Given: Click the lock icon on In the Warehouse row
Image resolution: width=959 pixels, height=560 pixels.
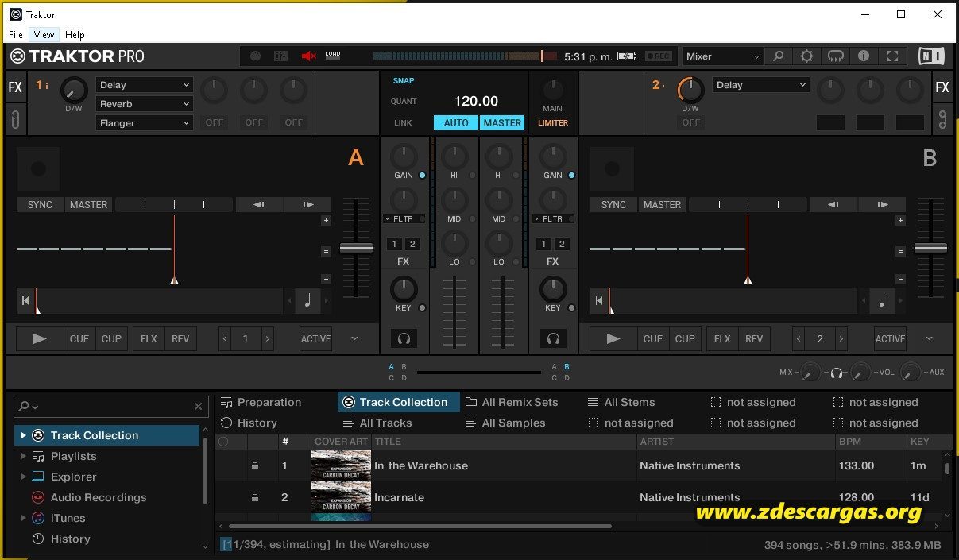Looking at the screenshot, I should tap(254, 466).
